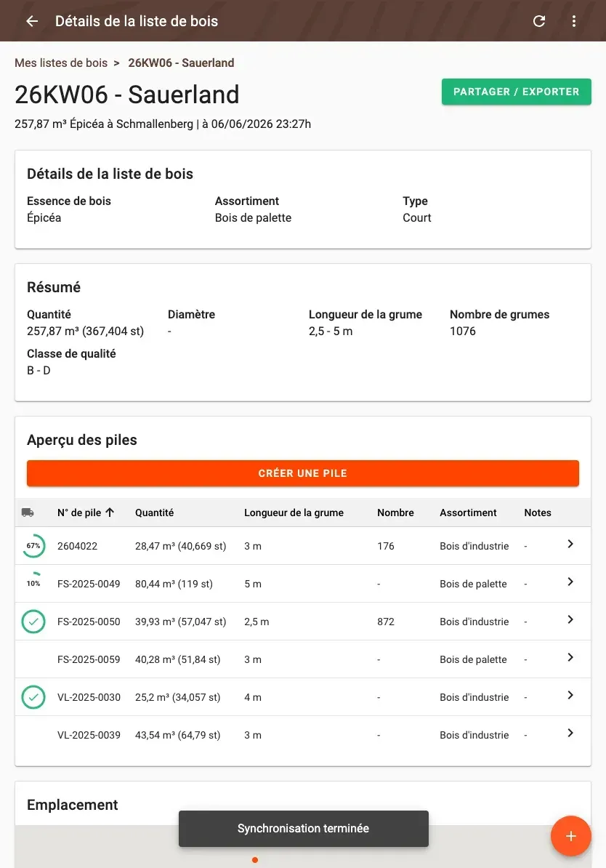The width and height of the screenshot is (606, 868).
Task: Click the green checkmark for VL-2025-0030
Action: click(x=33, y=697)
